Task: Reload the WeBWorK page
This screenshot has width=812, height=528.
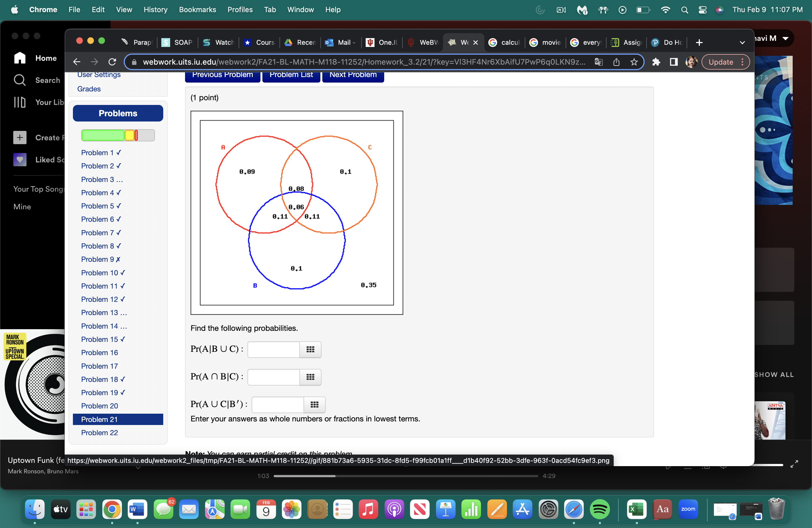Action: 112,62
